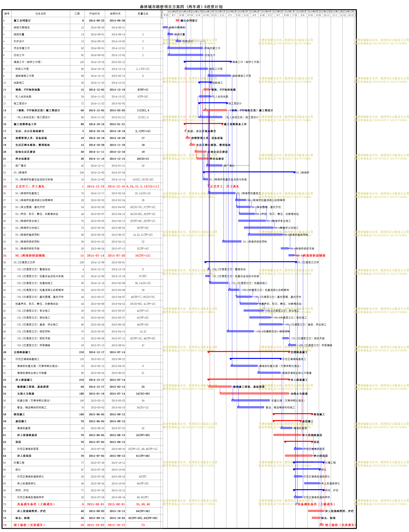
Task: Click the blue Gantt bar for 项目报建工作
Action: (x=185, y=48)
